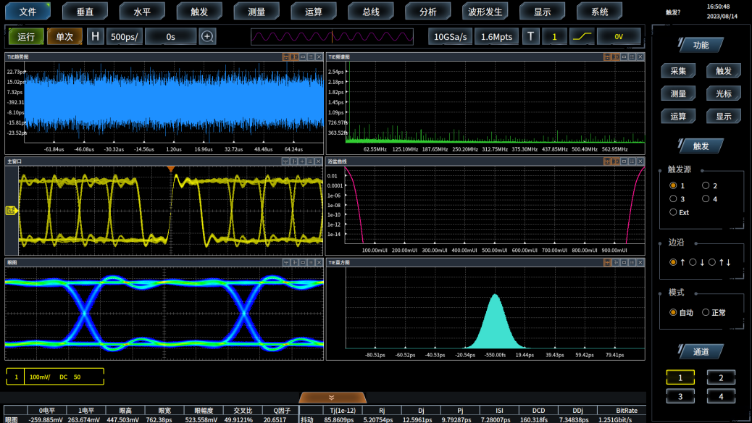
Task: Open the 文件 (File) menu
Action: coord(28,12)
